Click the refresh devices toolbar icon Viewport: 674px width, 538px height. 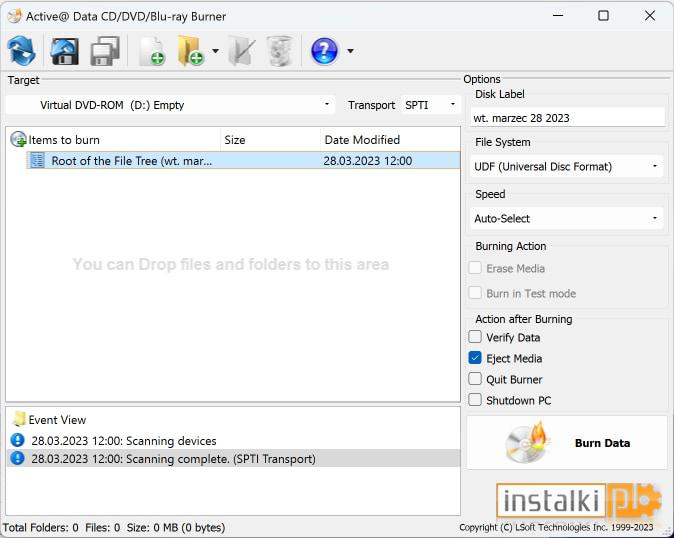pyautogui.click(x=21, y=51)
